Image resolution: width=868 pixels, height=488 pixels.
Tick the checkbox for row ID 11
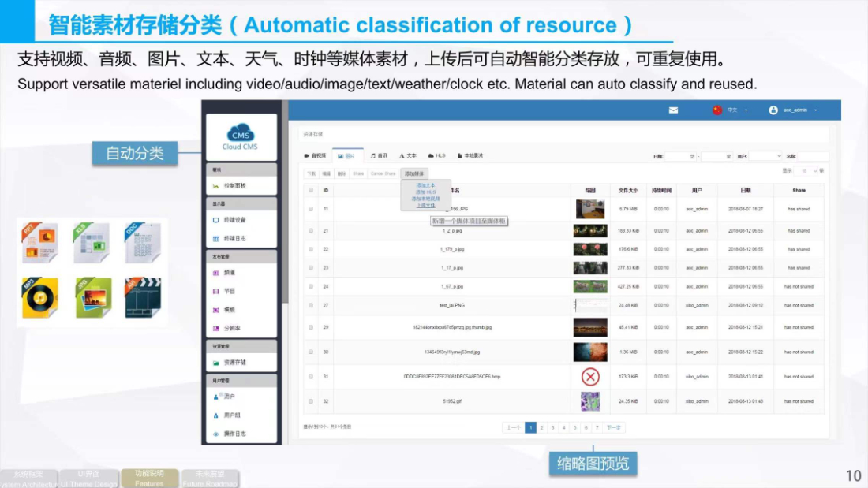[x=311, y=209]
